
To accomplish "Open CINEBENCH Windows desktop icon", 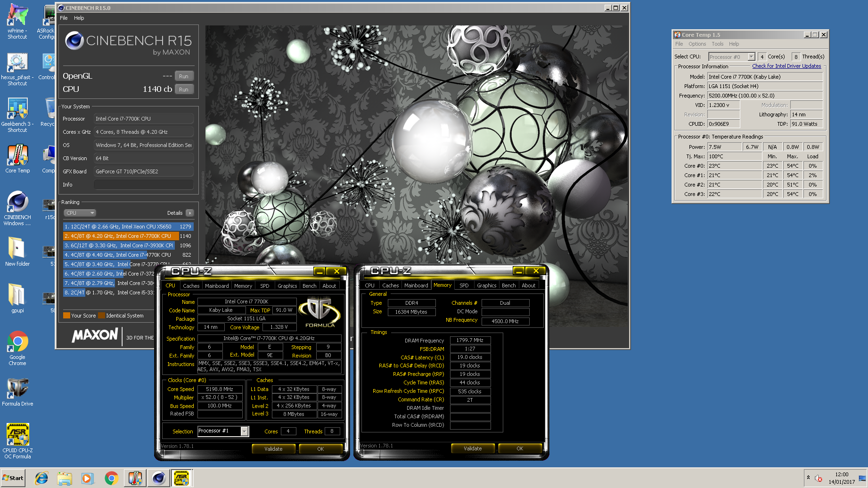I will (x=17, y=208).
